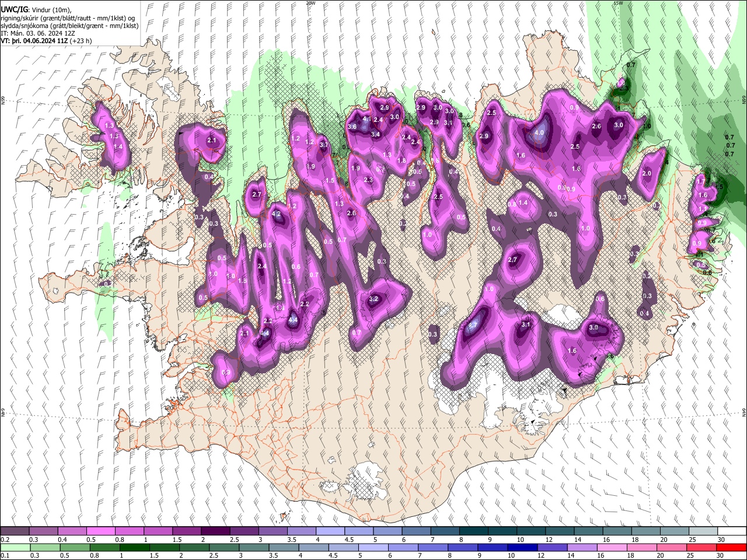
Task: Click the 'VT: þri. 04.06.2024 11Z' valid time
Action: 34,41
